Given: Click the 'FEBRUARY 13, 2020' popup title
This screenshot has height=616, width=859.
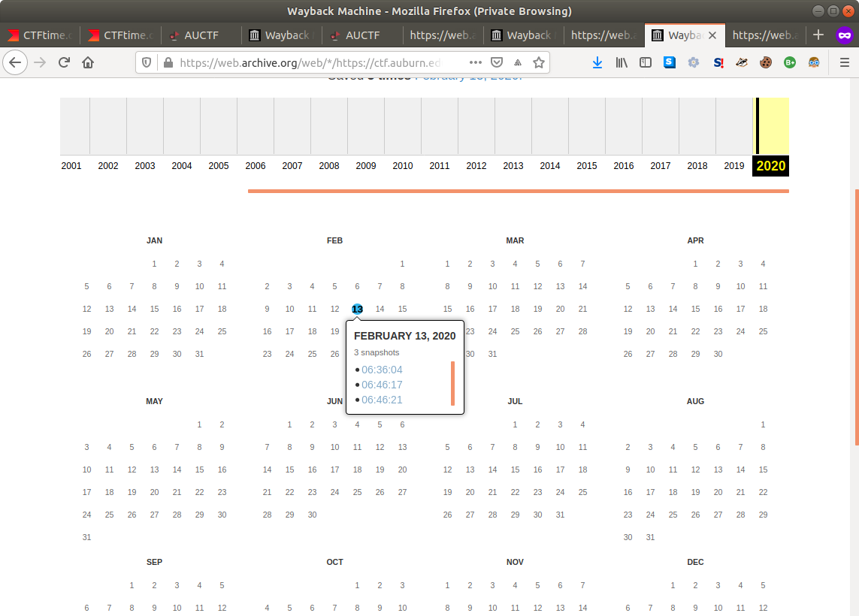Looking at the screenshot, I should pos(405,337).
